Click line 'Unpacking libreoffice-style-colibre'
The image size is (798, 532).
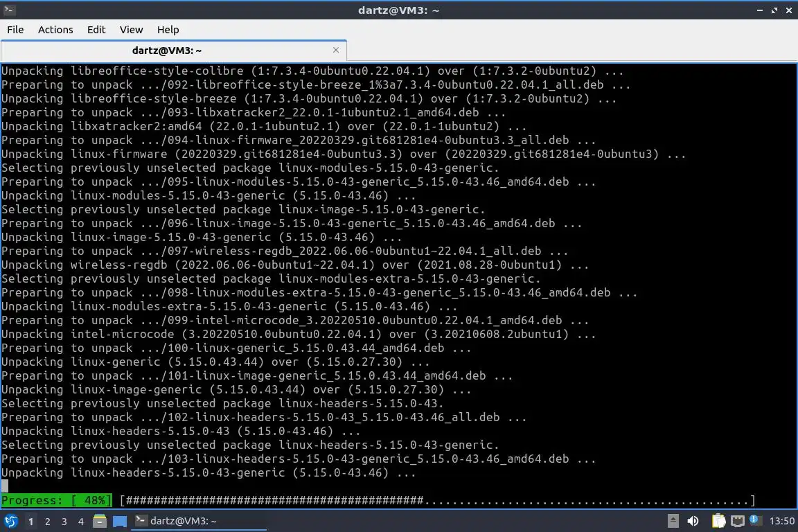[x=312, y=71]
